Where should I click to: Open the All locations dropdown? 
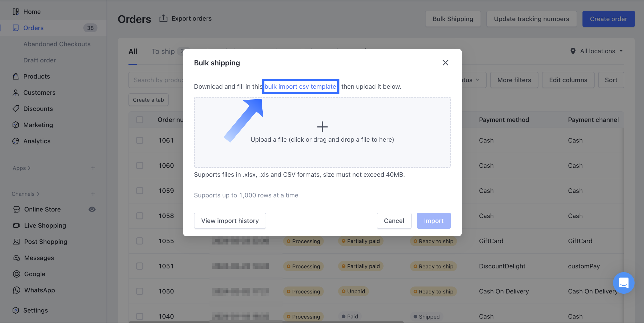coord(598,51)
